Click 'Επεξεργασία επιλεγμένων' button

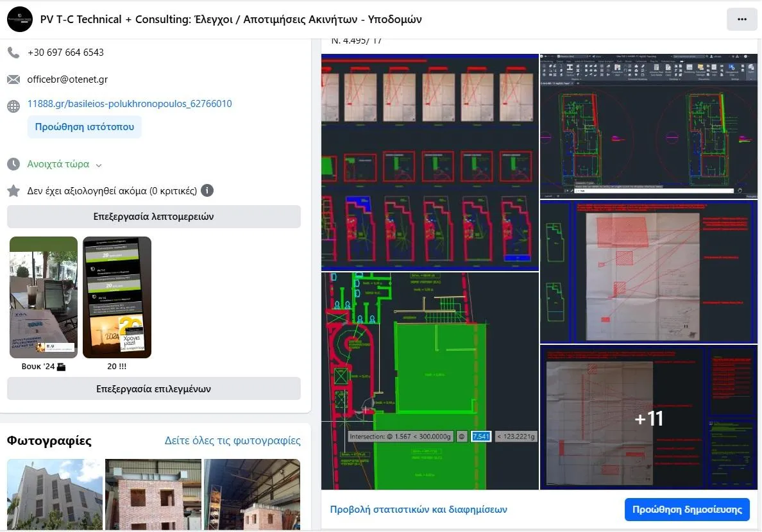click(153, 389)
